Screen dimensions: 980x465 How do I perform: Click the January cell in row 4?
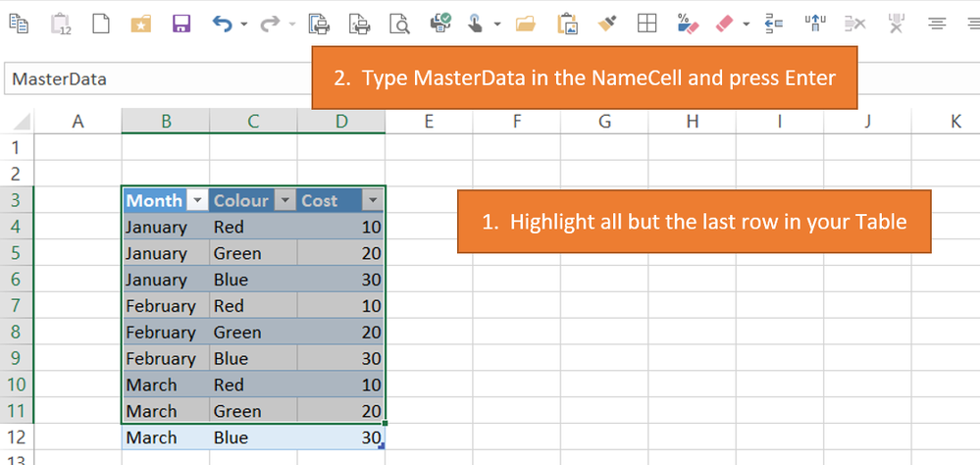click(166, 227)
